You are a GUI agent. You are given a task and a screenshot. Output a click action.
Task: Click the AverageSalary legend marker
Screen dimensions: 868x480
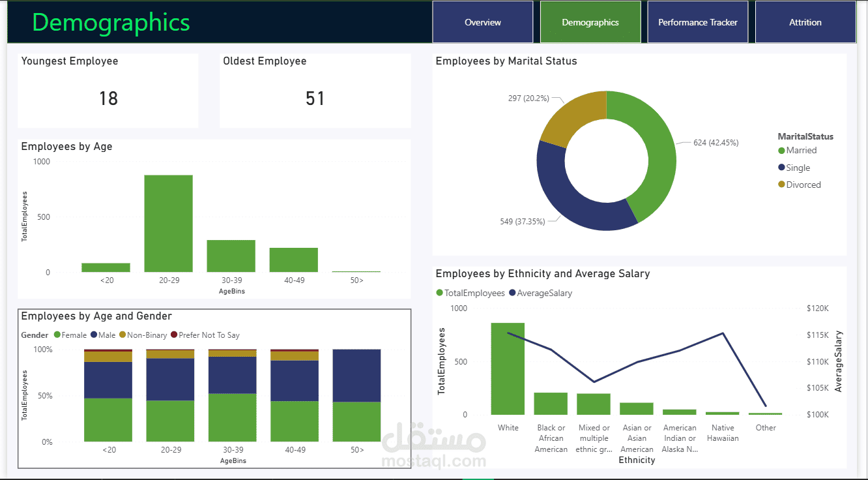(x=512, y=293)
